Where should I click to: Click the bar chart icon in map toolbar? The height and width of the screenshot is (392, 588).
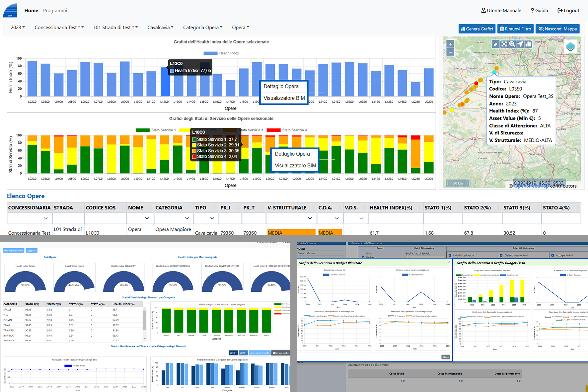point(528,44)
